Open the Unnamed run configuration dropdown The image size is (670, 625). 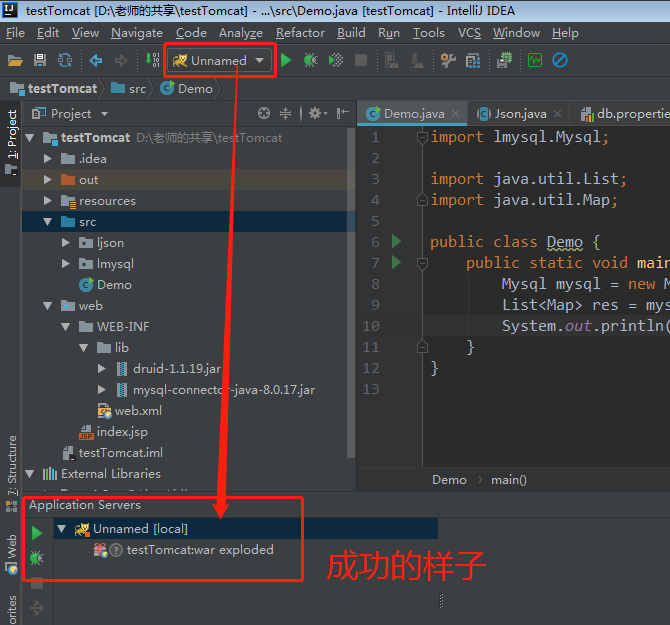(220, 61)
